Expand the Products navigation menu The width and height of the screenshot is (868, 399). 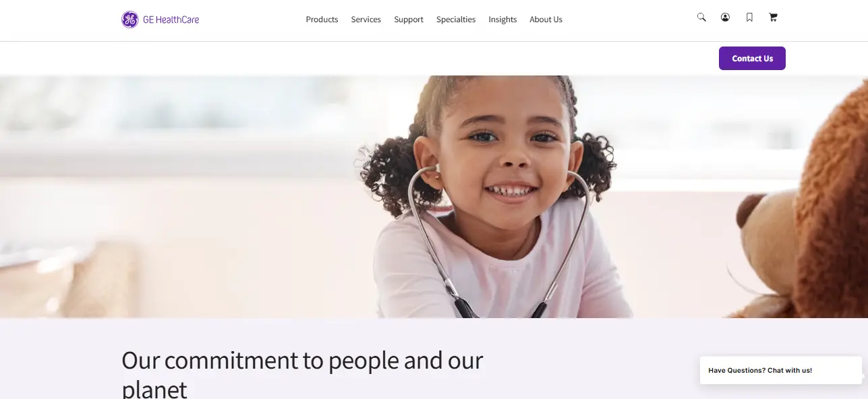pos(322,20)
